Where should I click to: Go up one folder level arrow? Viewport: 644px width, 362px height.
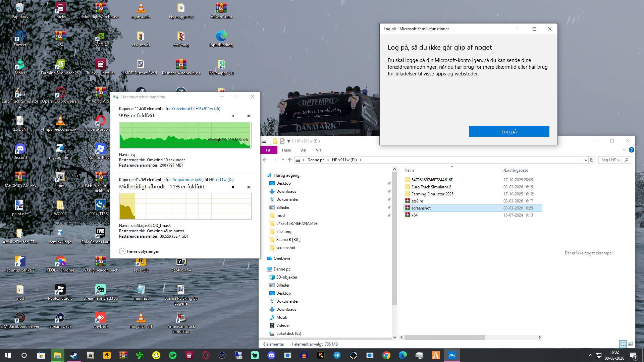(x=290, y=160)
